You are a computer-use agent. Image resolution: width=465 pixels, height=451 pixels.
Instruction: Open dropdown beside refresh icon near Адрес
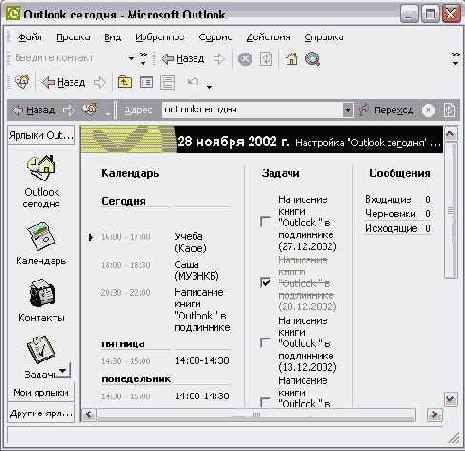click(107, 114)
